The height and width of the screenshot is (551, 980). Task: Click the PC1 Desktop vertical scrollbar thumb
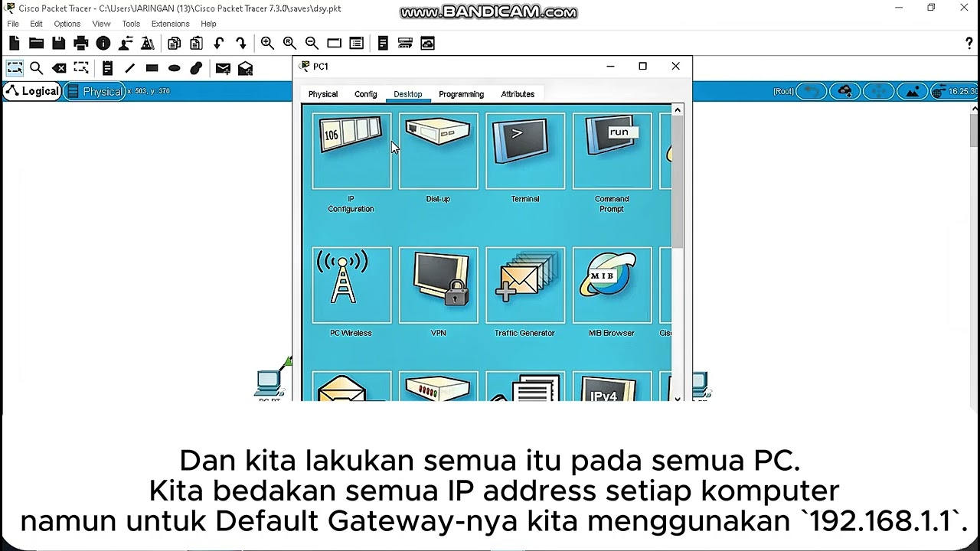pyautogui.click(x=678, y=184)
